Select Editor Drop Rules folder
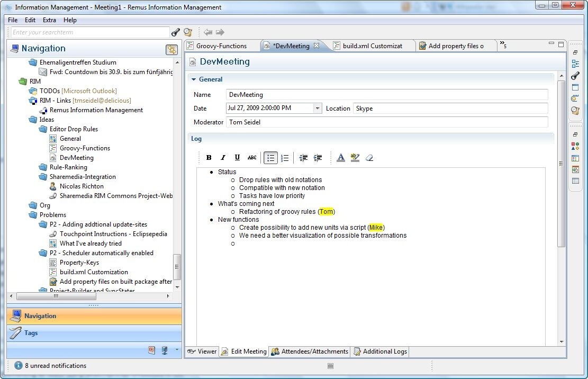The image size is (588, 379). pos(74,129)
